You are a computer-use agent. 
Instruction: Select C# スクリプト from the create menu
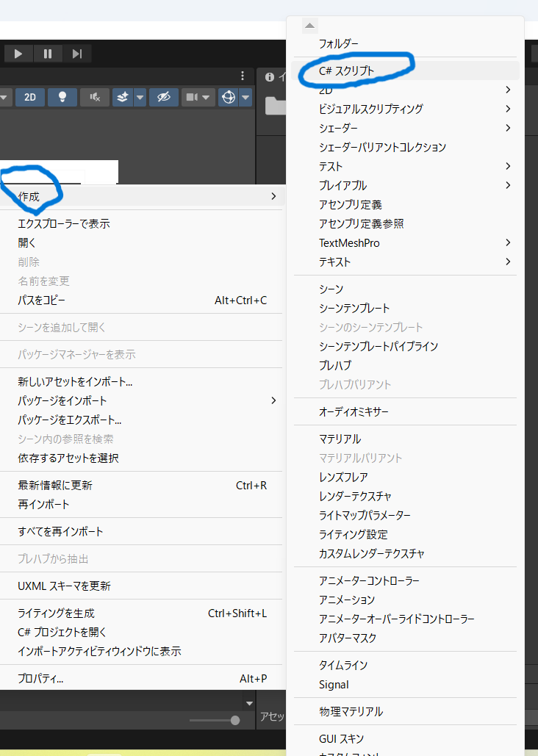click(346, 71)
